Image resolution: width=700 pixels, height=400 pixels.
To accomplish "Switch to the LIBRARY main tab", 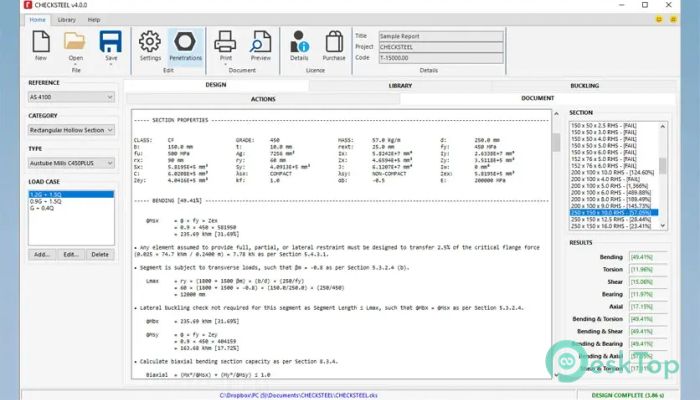I will [x=400, y=85].
